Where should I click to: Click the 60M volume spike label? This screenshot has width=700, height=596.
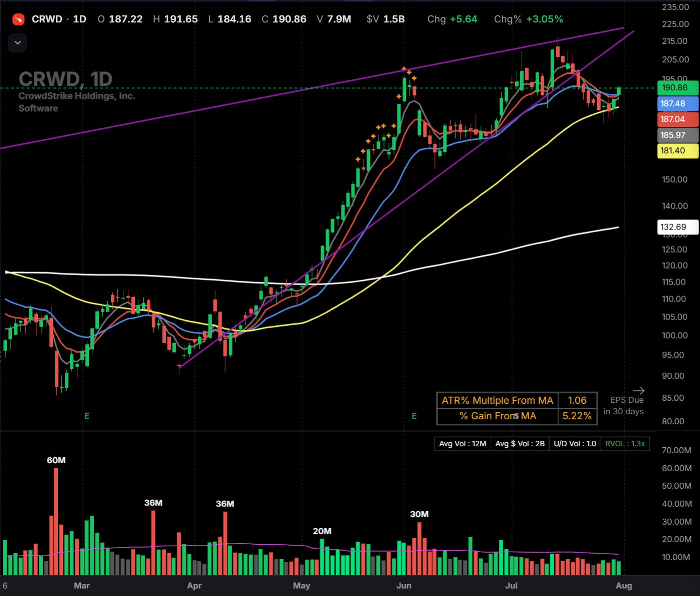tap(56, 460)
